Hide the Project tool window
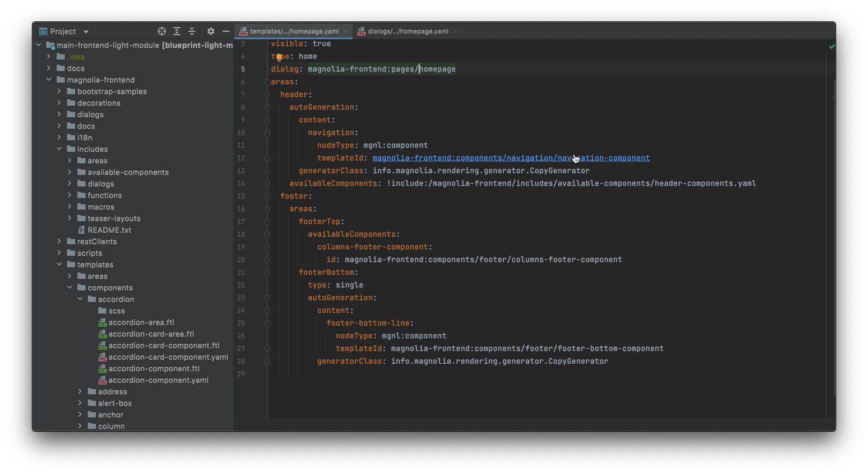Screen dimensions: 868x474 pyautogui.click(x=226, y=31)
